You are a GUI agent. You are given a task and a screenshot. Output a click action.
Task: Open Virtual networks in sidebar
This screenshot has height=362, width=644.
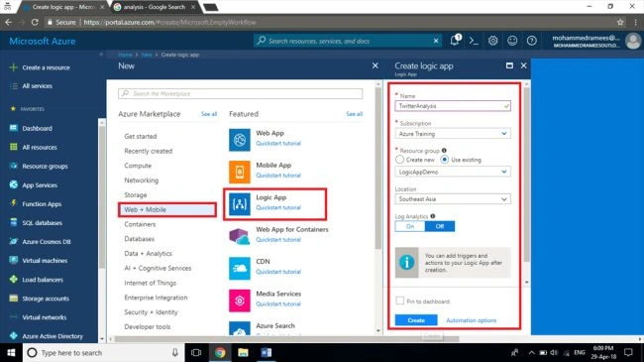[44, 317]
